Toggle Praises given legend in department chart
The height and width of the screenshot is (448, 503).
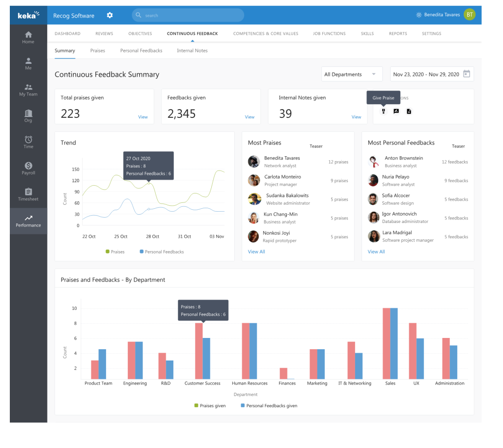[210, 406]
